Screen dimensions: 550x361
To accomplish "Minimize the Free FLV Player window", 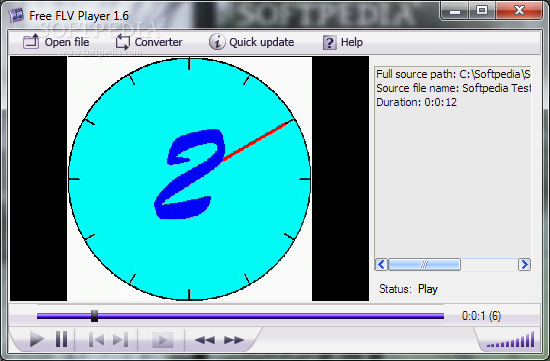I will pyautogui.click(x=455, y=11).
